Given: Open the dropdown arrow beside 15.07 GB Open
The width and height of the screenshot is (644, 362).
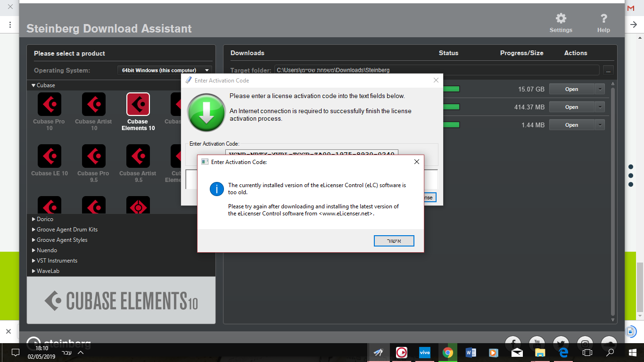Looking at the screenshot, I should [600, 89].
